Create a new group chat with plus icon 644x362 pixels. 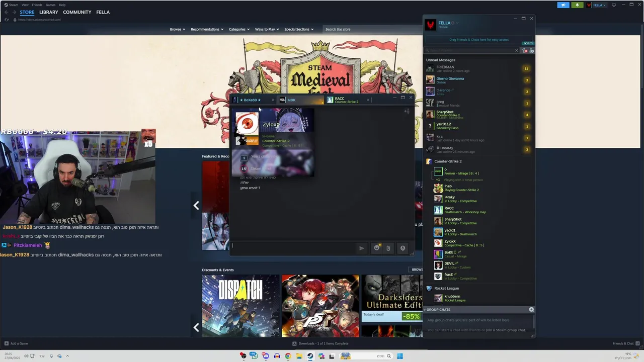531,310
